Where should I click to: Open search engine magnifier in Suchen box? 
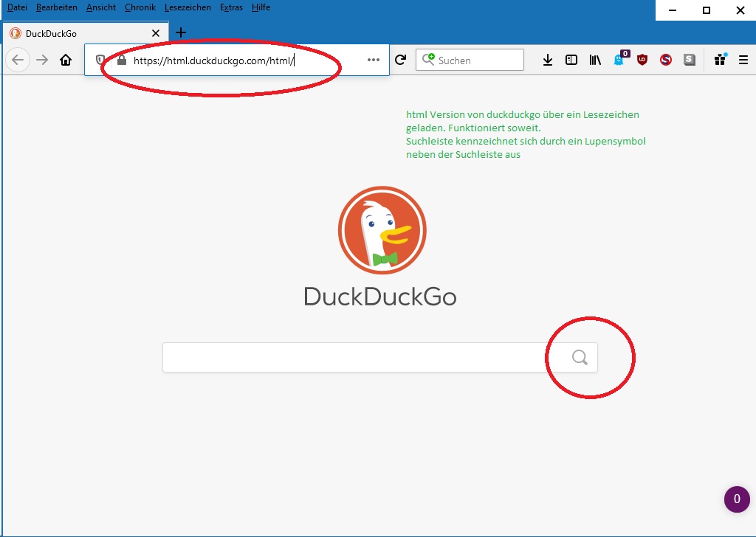(428, 59)
